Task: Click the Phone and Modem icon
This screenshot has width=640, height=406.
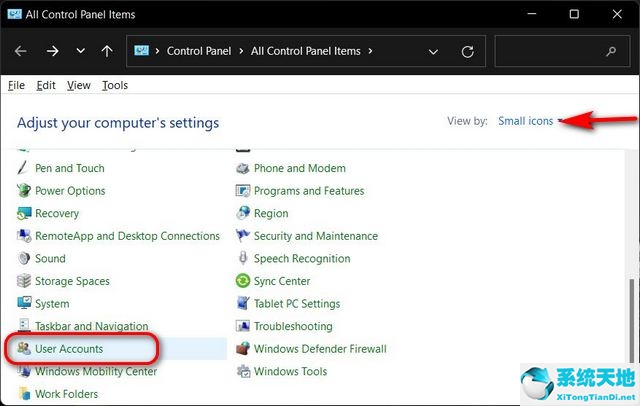Action: [243, 168]
